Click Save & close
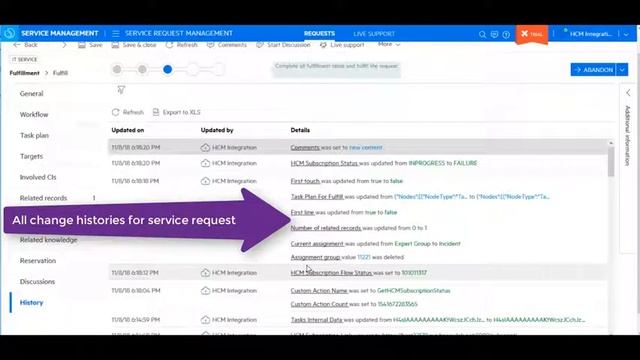 coord(134,45)
